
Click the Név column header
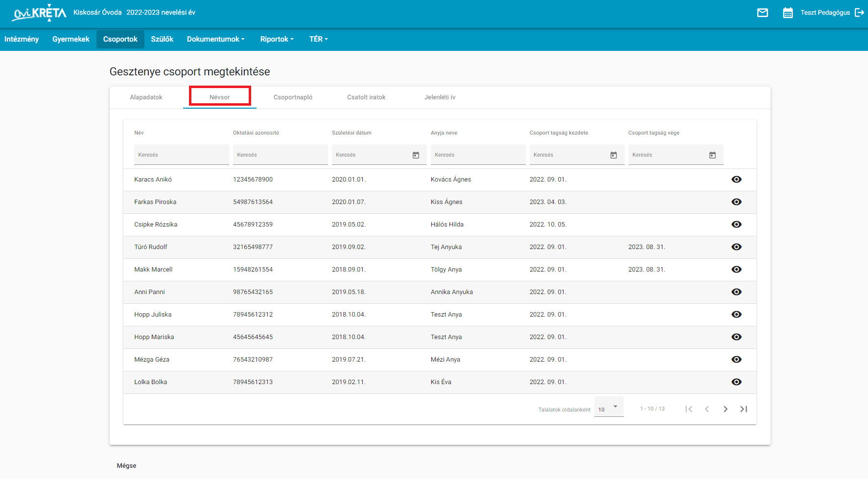point(139,133)
